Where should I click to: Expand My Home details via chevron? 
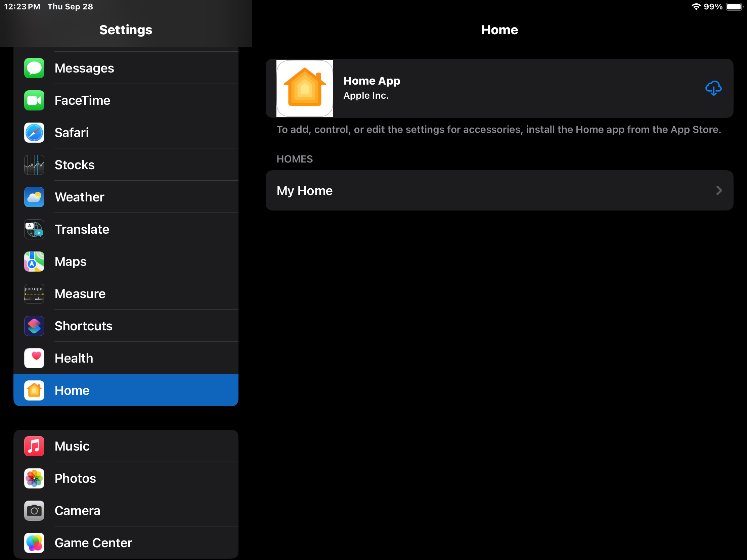pyautogui.click(x=719, y=190)
